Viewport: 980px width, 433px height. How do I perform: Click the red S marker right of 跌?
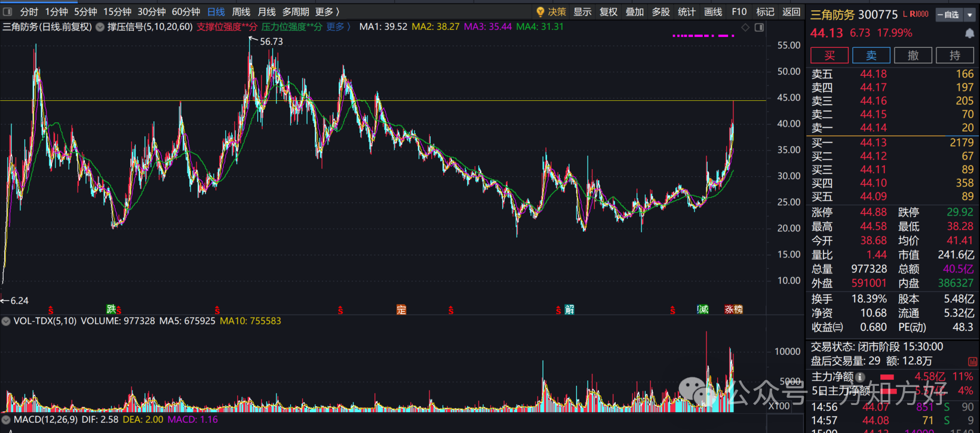[119, 310]
